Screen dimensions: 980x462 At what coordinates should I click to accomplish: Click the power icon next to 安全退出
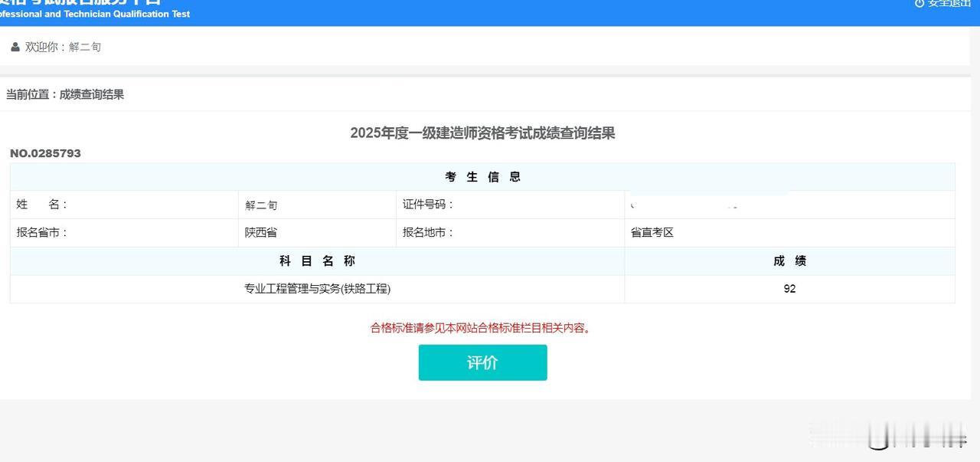[x=920, y=4]
